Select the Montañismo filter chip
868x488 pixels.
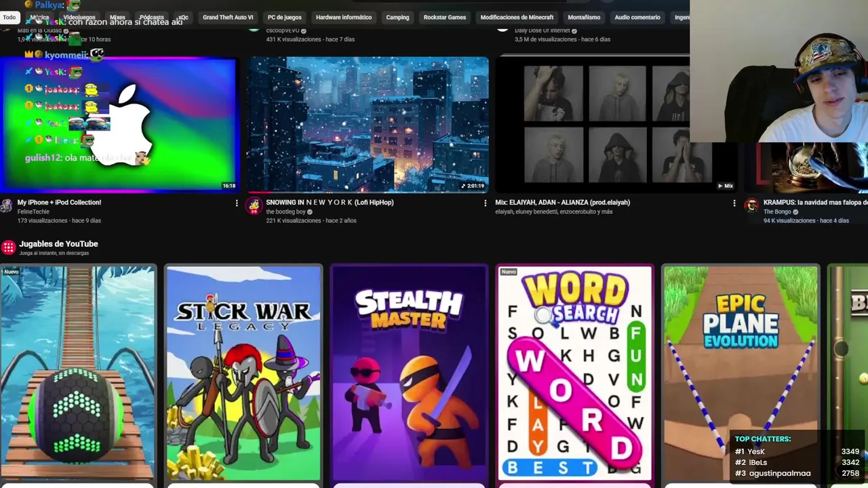coord(584,18)
